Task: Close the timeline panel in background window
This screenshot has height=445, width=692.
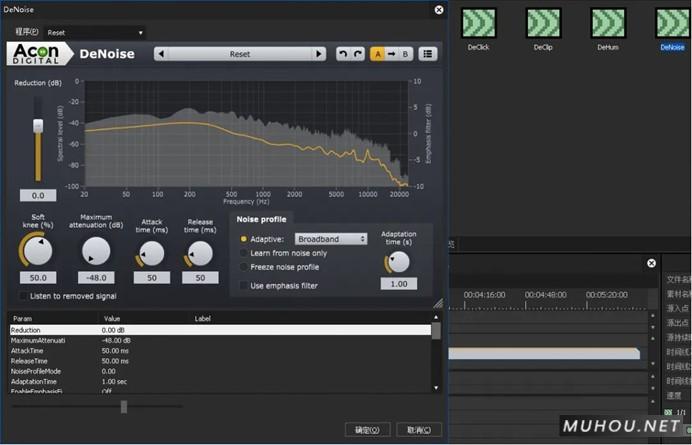Action: tap(651, 263)
